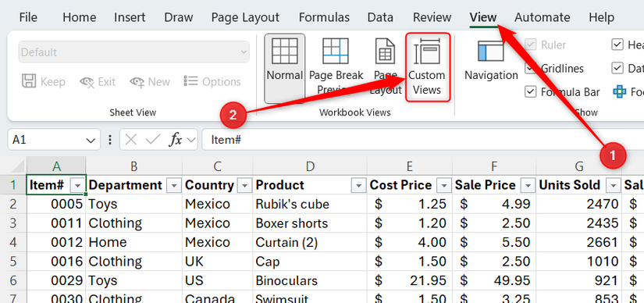
Task: Toggle the Gridlines checkbox
Action: pyautogui.click(x=531, y=68)
